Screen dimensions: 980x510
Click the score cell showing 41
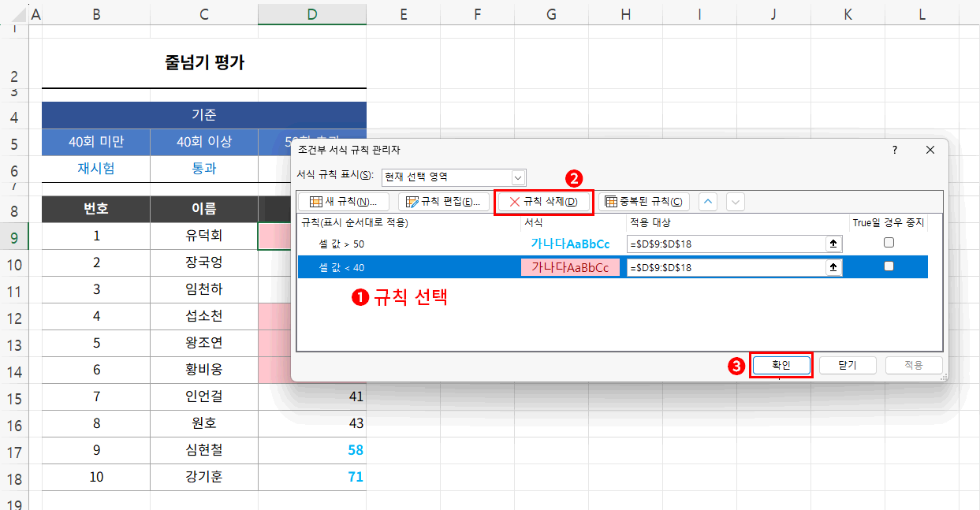pyautogui.click(x=312, y=397)
